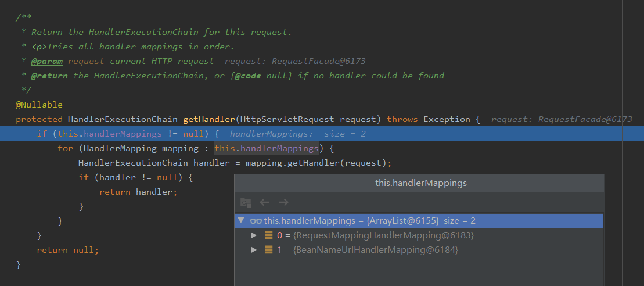The height and width of the screenshot is (286, 644).
Task: Click the inline hint handlerMappings: size = 2
Action: click(x=297, y=134)
